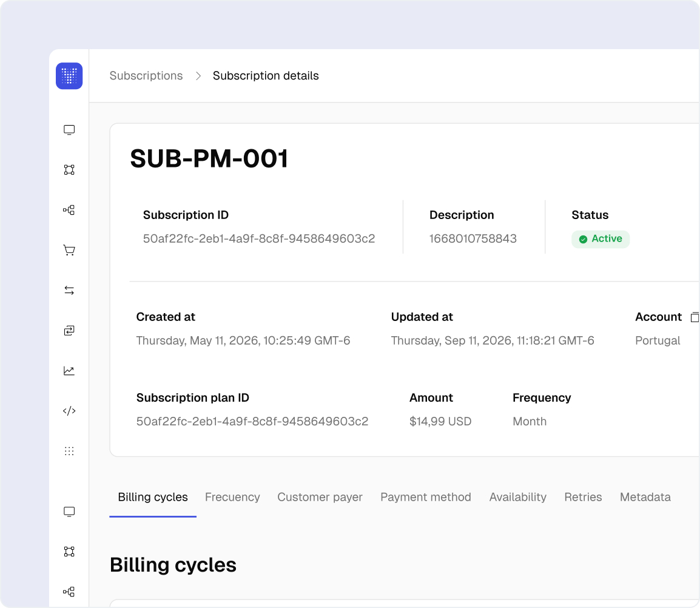Click the opposing arrows transfer icon
This screenshot has height=608, width=700.
(69, 291)
